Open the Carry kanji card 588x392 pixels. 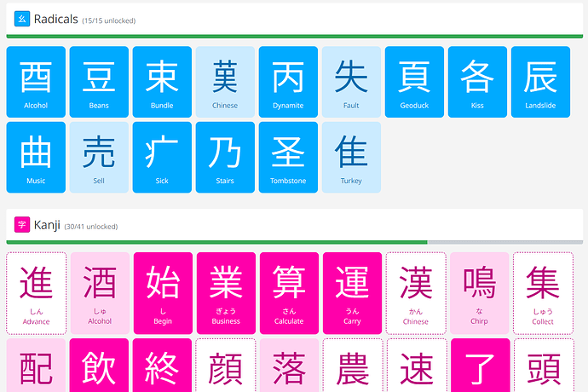click(352, 293)
